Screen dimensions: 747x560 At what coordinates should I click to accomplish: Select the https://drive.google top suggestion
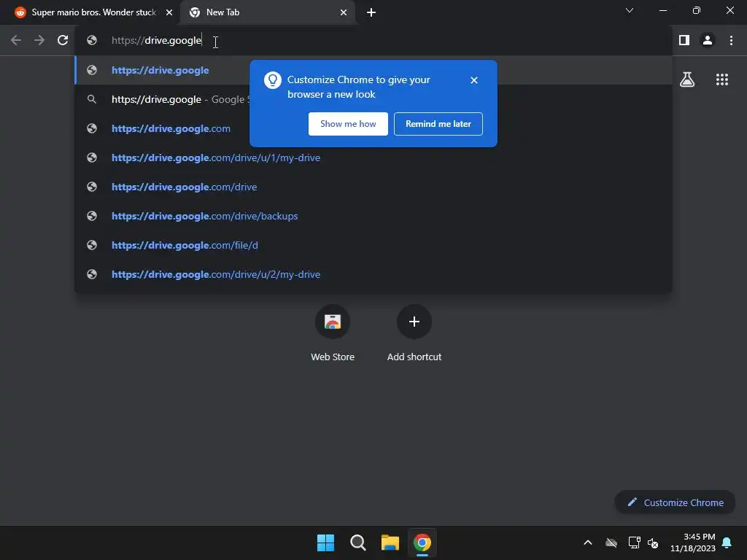point(373,70)
